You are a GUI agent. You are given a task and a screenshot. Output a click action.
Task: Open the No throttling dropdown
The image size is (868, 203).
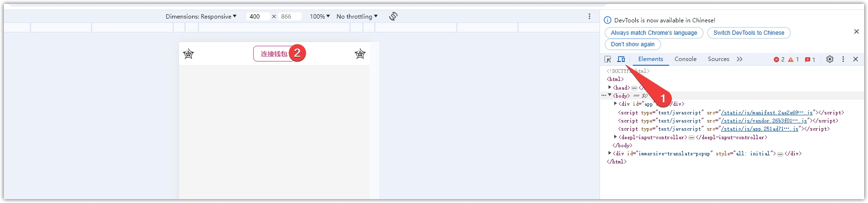coord(357,16)
